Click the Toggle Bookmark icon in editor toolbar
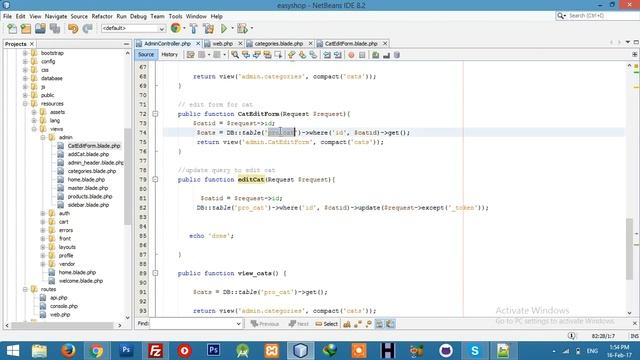The width and height of the screenshot is (640, 360). coord(313,55)
